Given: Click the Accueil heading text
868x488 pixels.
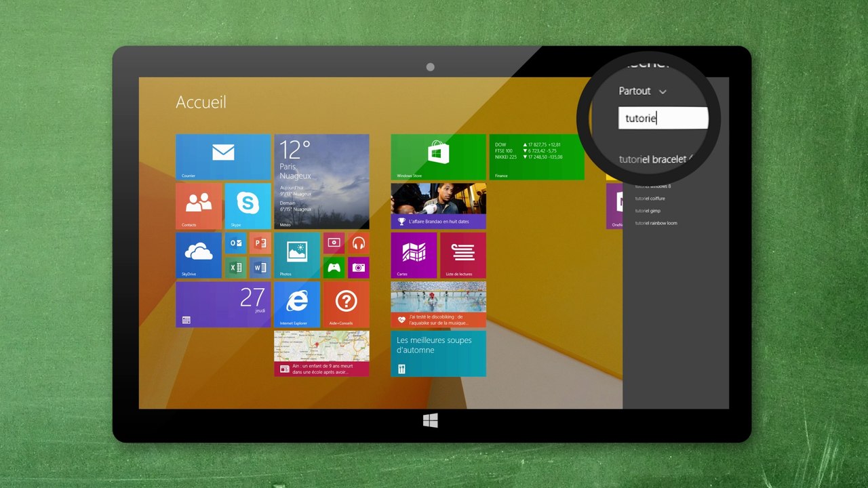Looking at the screenshot, I should point(201,102).
